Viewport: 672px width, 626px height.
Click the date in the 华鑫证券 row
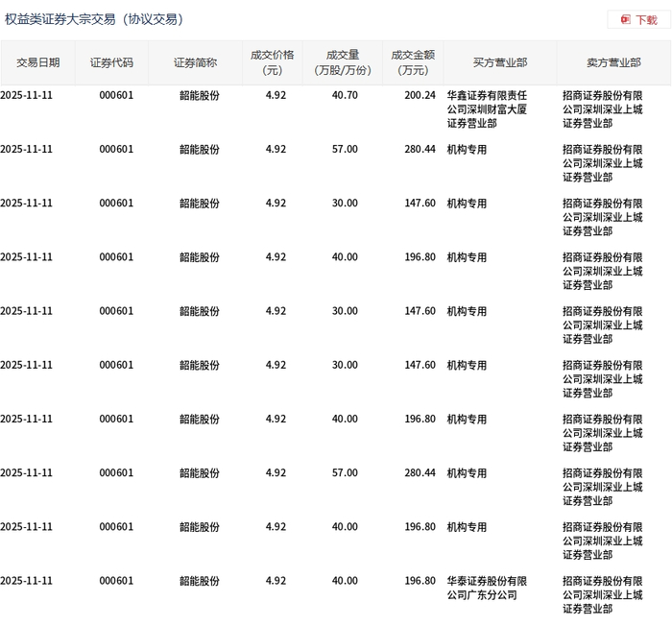(26, 95)
